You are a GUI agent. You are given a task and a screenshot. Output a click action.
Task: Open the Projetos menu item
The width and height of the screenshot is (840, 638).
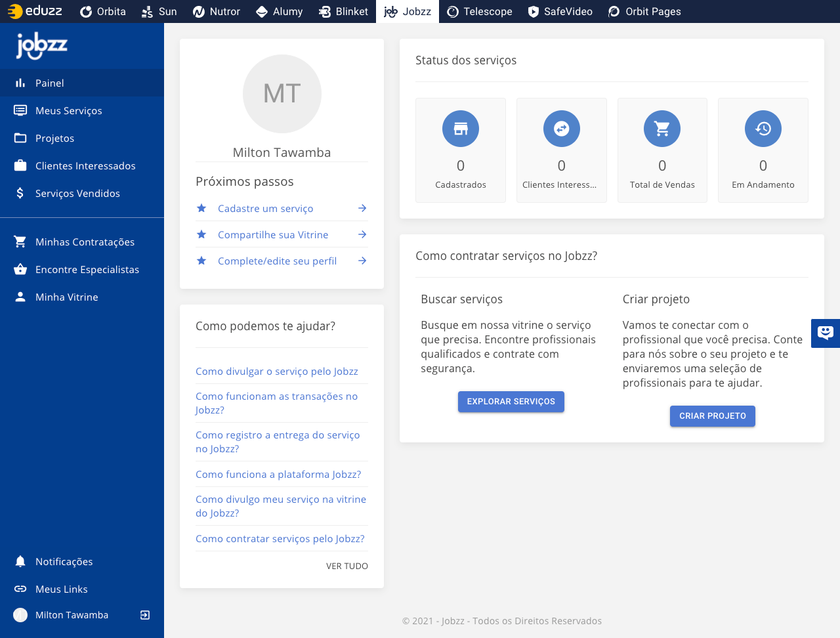click(82, 138)
